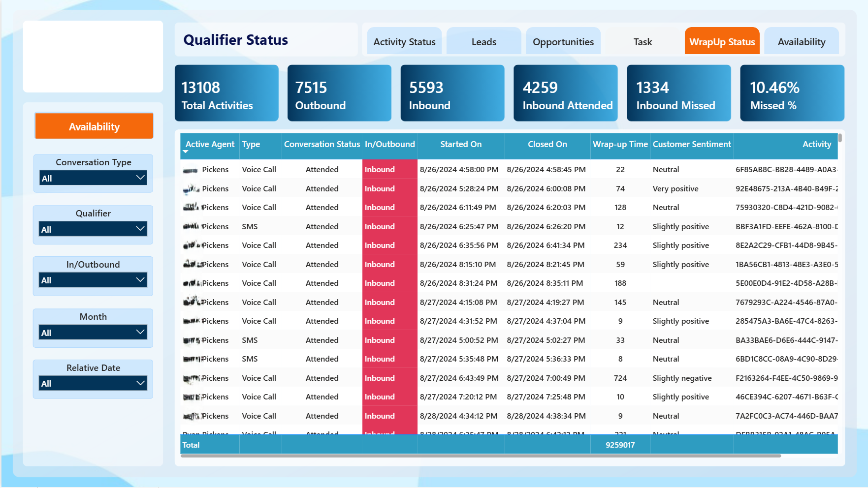The width and height of the screenshot is (868, 488).
Task: Expand the Month dropdown chevron
Action: (140, 332)
